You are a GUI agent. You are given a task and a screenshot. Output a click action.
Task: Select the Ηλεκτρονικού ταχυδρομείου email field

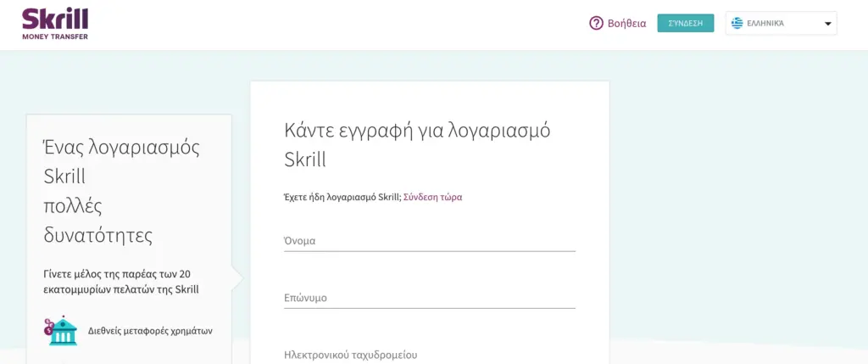[429, 355]
